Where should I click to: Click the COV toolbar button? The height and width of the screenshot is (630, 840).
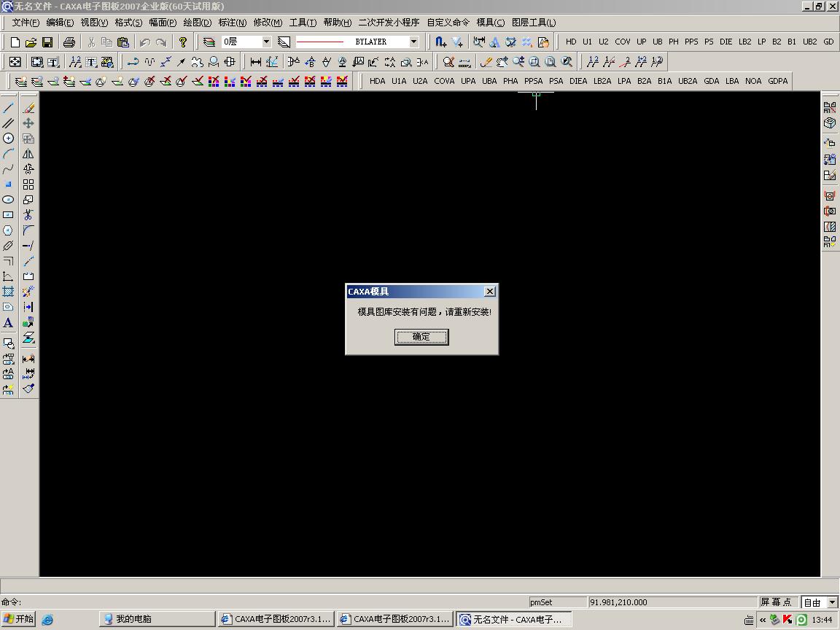tap(623, 42)
